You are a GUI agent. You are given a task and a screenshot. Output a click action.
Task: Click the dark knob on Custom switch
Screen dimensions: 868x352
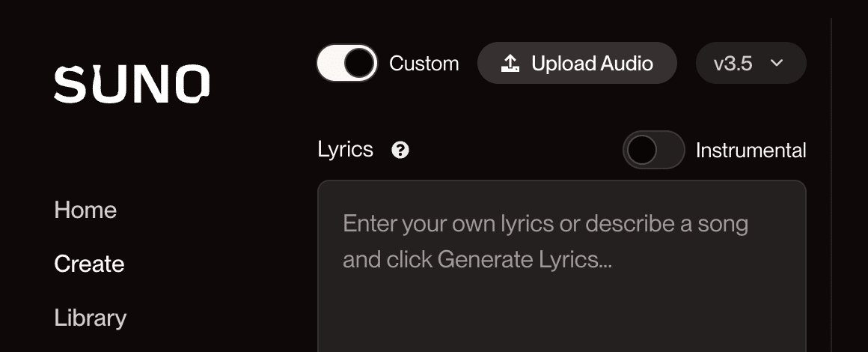tap(359, 63)
